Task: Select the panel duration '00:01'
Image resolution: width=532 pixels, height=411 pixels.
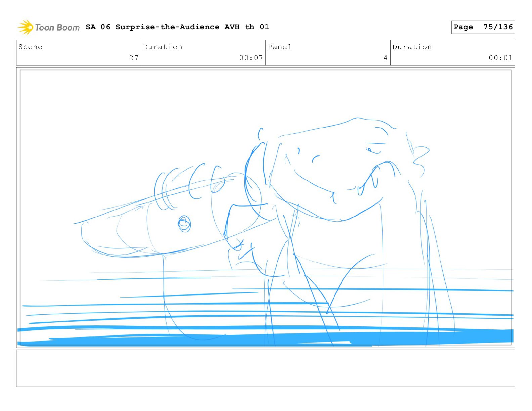Action: [x=500, y=58]
